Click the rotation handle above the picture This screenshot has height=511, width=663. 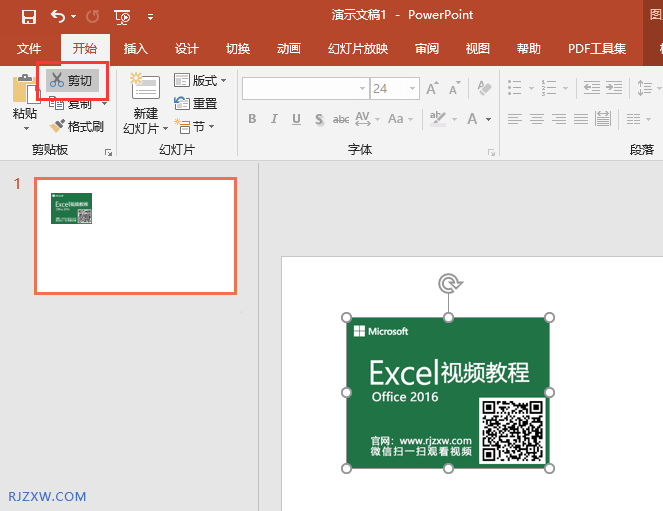[448, 284]
